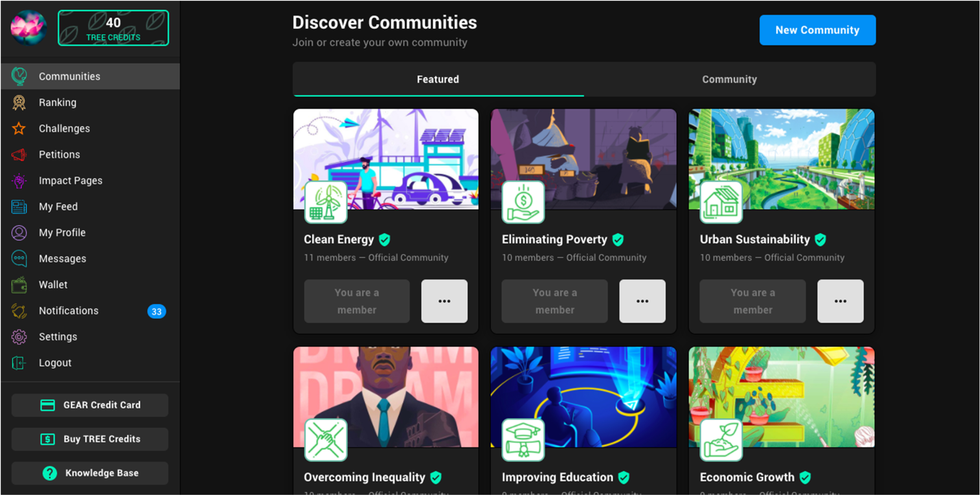
Task: Open Petitions via megaphone icon
Action: coord(19,154)
